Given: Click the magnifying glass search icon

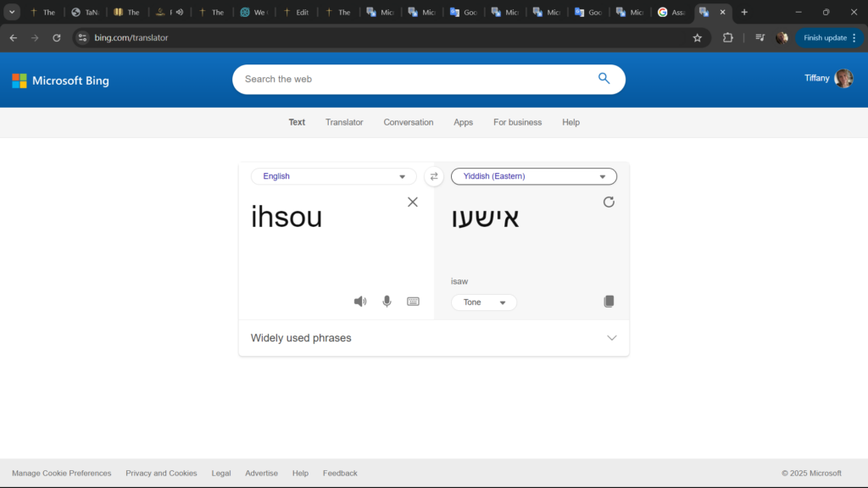Looking at the screenshot, I should point(604,79).
